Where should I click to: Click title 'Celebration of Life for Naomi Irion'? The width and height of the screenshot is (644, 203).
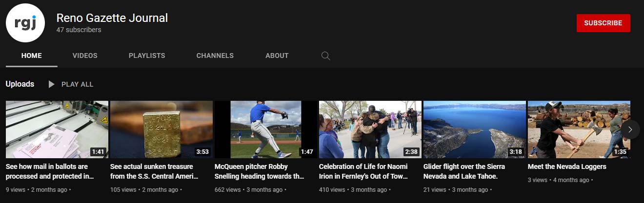pyautogui.click(x=364, y=171)
